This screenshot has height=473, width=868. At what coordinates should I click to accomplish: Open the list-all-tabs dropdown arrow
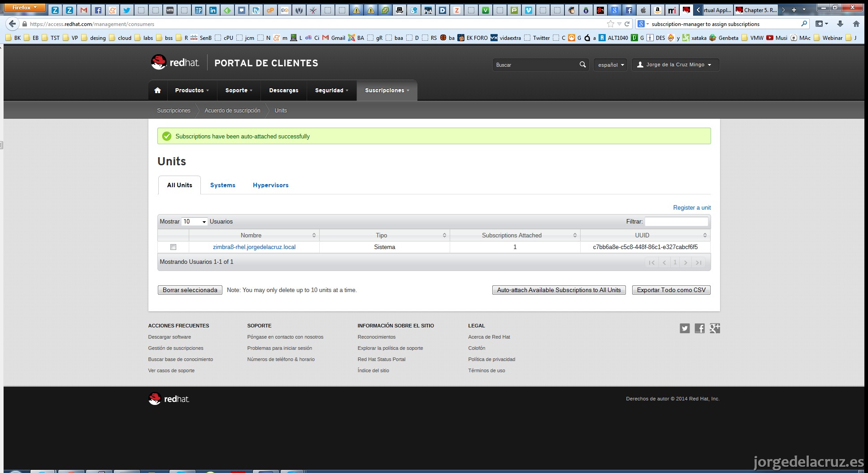click(804, 9)
